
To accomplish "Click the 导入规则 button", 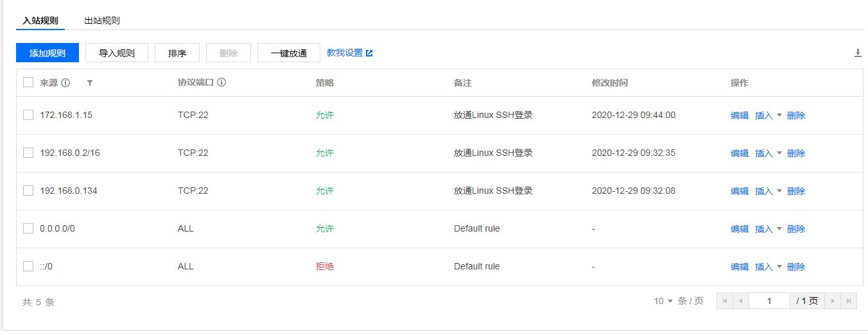I will [117, 53].
